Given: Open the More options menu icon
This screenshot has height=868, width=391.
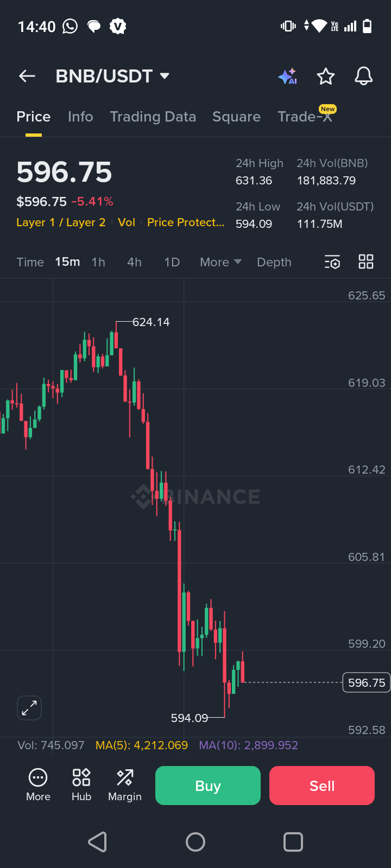Looking at the screenshot, I should pyautogui.click(x=38, y=785).
